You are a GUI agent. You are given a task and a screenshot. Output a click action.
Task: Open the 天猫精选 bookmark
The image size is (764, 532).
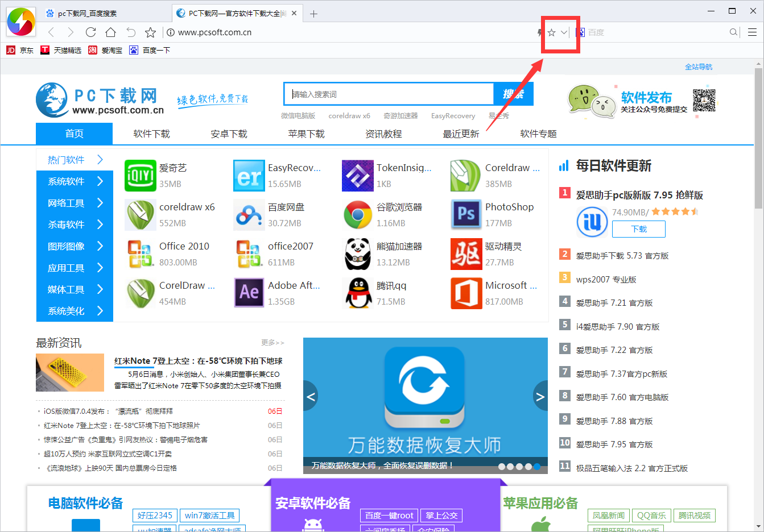(x=61, y=50)
